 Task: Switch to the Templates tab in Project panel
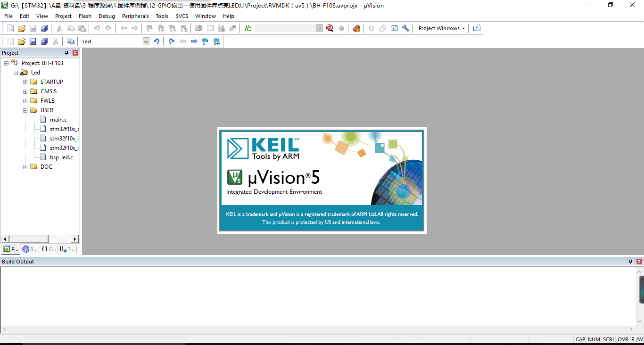tap(67, 249)
